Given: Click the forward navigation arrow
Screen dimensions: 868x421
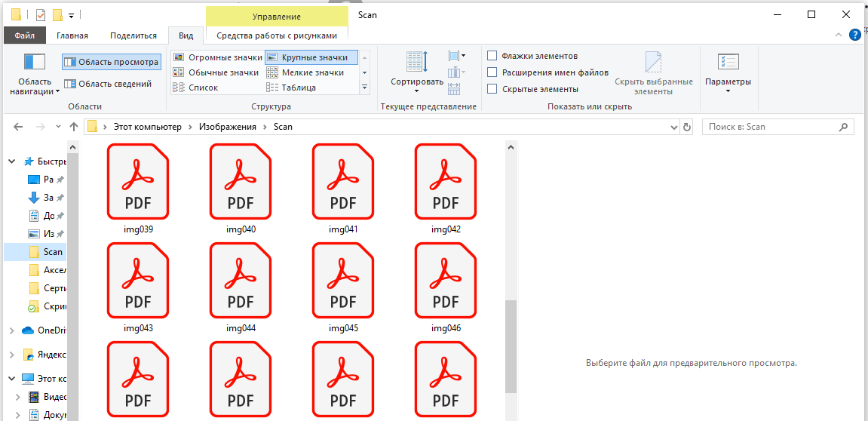Looking at the screenshot, I should tap(41, 127).
